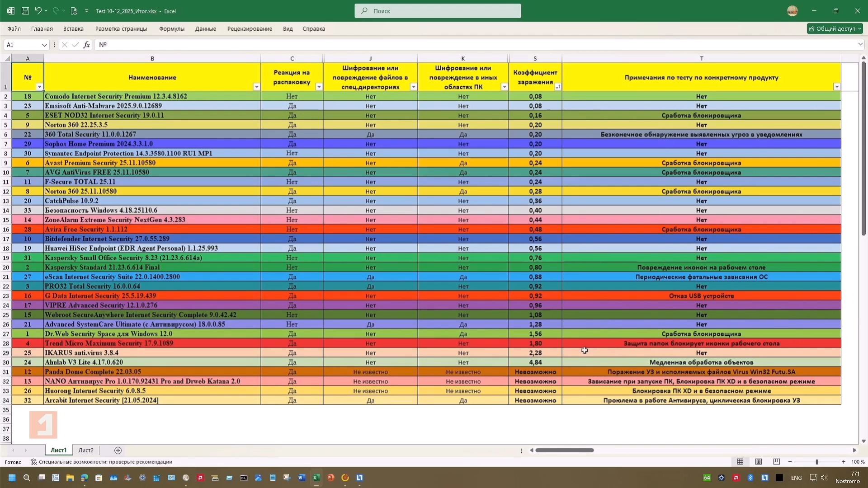Open filter for Шифрование в спец.директориях column
This screenshot has width=868, height=488.
pyautogui.click(x=413, y=87)
